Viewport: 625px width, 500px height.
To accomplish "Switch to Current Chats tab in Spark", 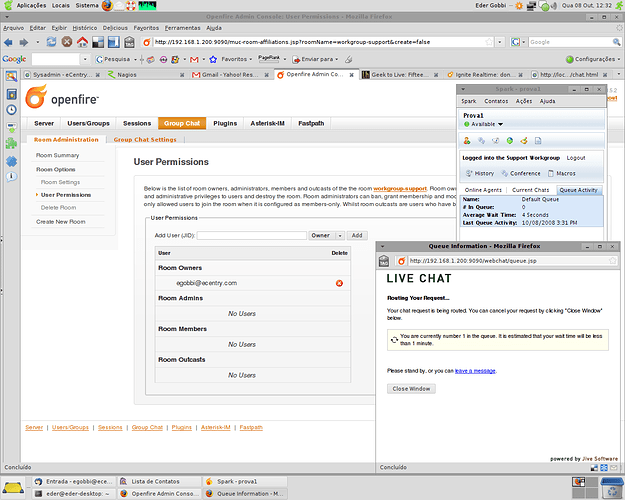I will [x=530, y=190].
